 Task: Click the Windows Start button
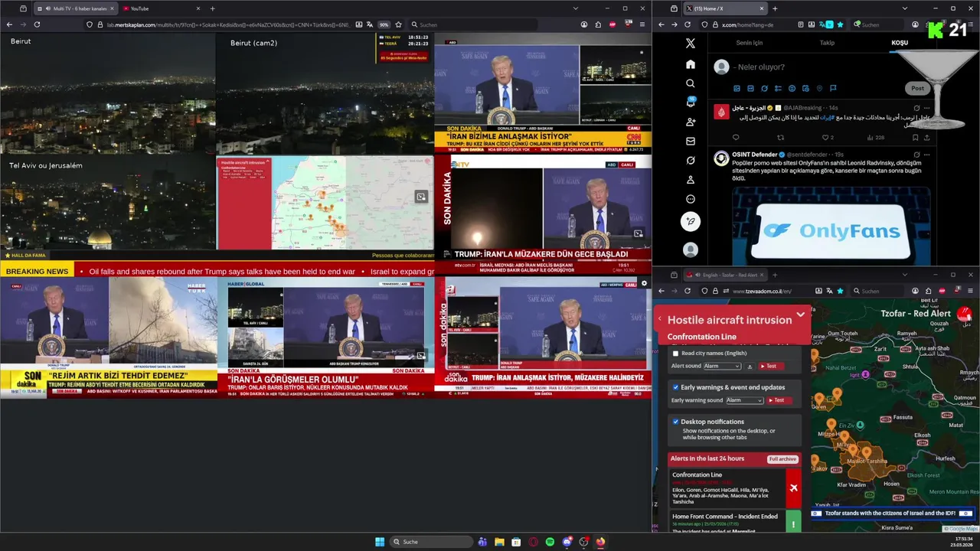click(x=380, y=542)
